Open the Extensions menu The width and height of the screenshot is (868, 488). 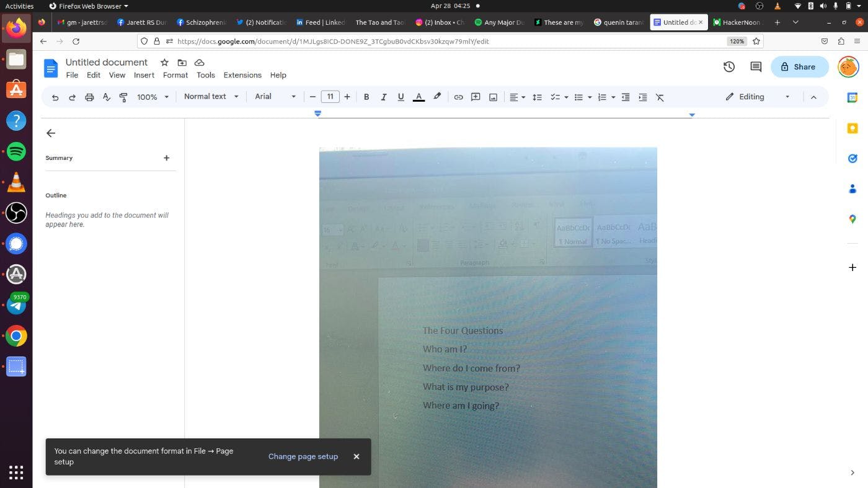click(242, 75)
